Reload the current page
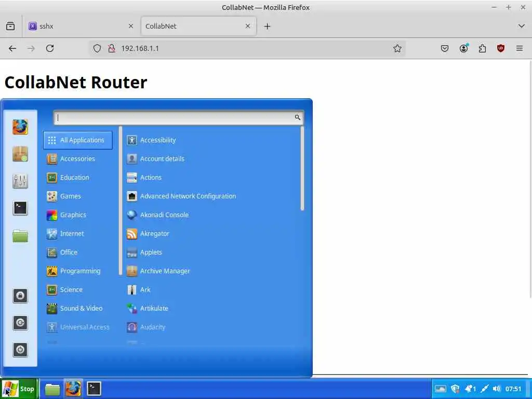 [x=50, y=48]
